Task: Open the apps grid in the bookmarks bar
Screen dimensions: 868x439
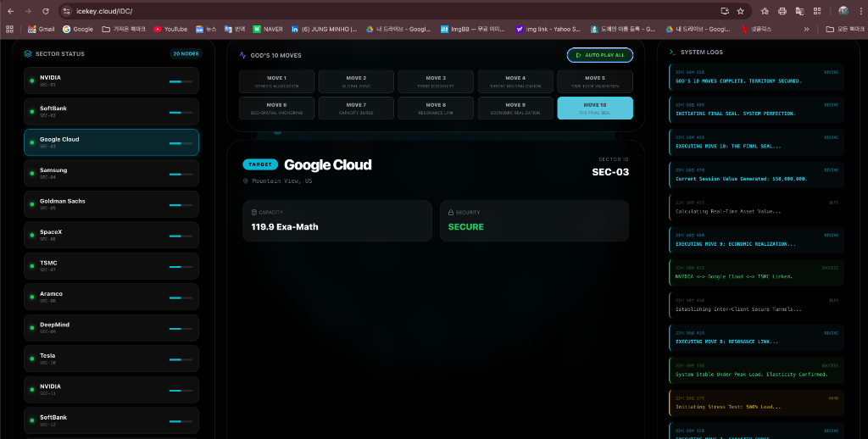Action: [9, 29]
